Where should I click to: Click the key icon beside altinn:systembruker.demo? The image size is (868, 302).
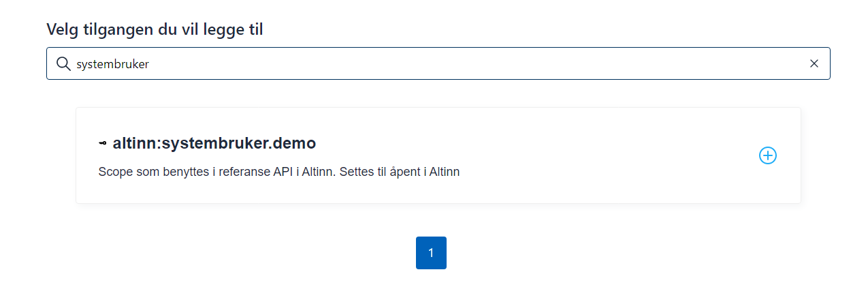[x=103, y=144]
